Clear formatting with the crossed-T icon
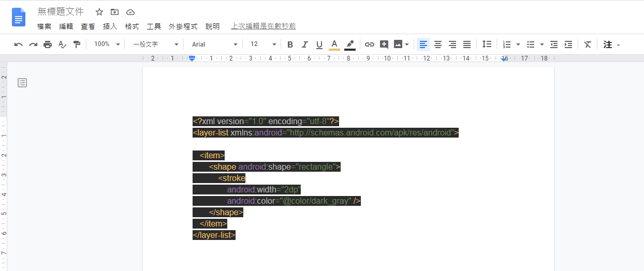Viewport: 644px width, 271px height. 588,44
